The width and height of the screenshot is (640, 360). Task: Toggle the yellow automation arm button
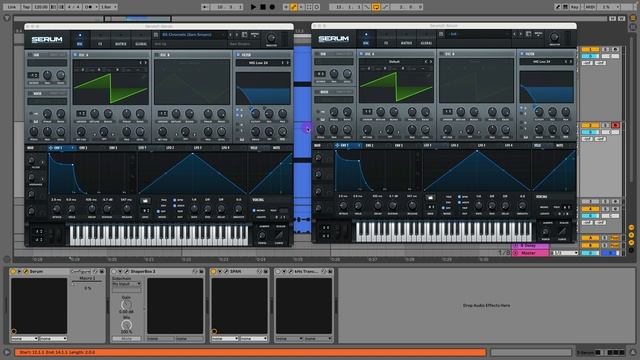(x=293, y=7)
